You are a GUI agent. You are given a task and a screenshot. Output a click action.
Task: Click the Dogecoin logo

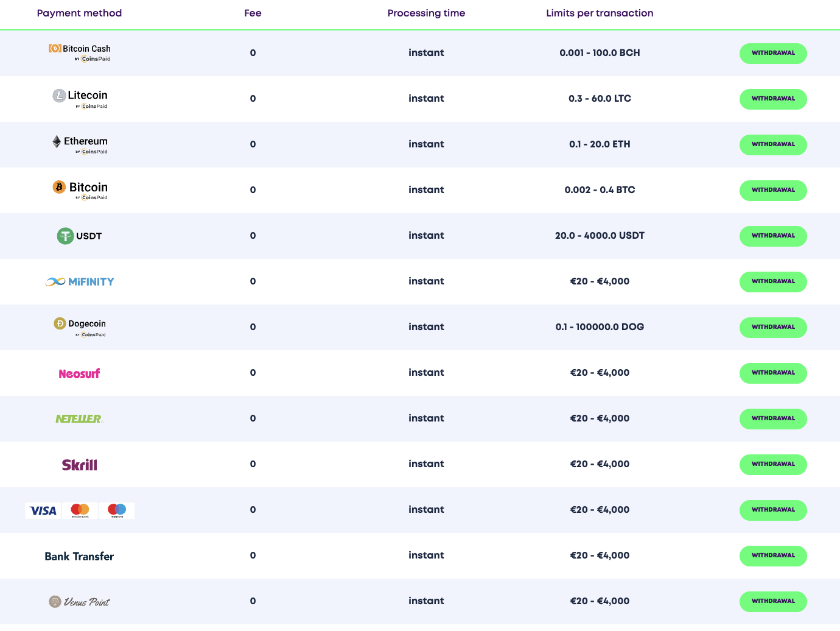click(x=80, y=327)
